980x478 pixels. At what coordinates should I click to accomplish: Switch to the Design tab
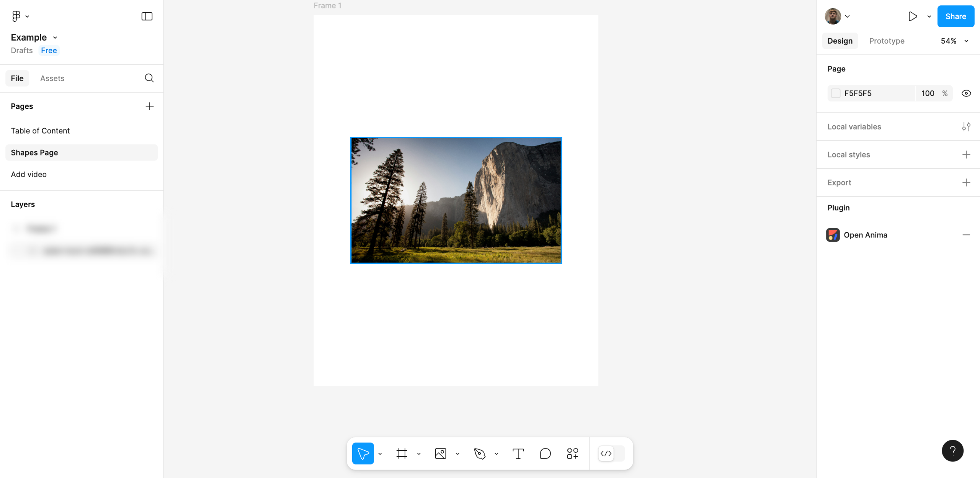coord(840,41)
